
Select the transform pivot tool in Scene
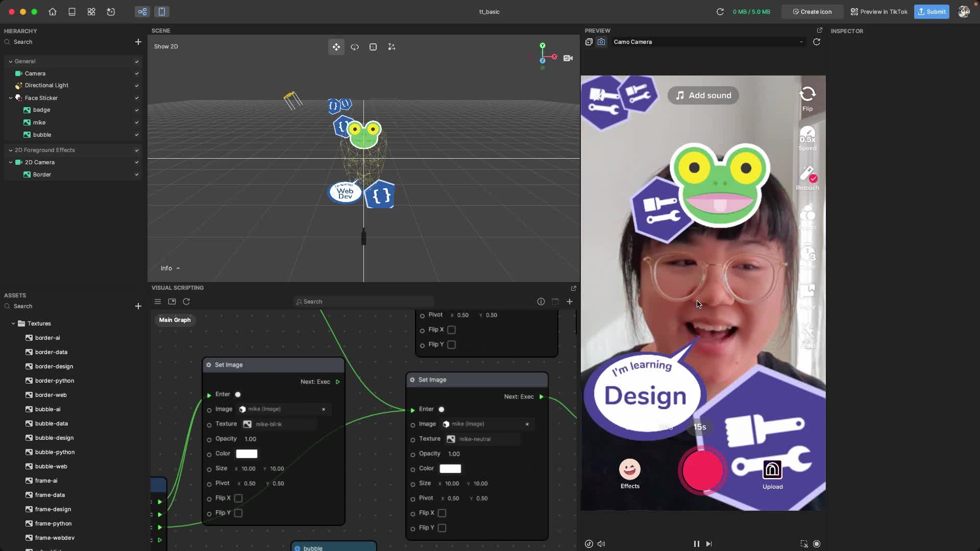click(x=391, y=47)
